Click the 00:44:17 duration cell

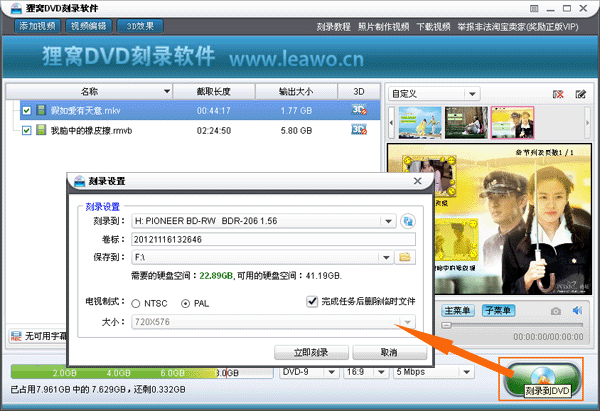click(214, 111)
